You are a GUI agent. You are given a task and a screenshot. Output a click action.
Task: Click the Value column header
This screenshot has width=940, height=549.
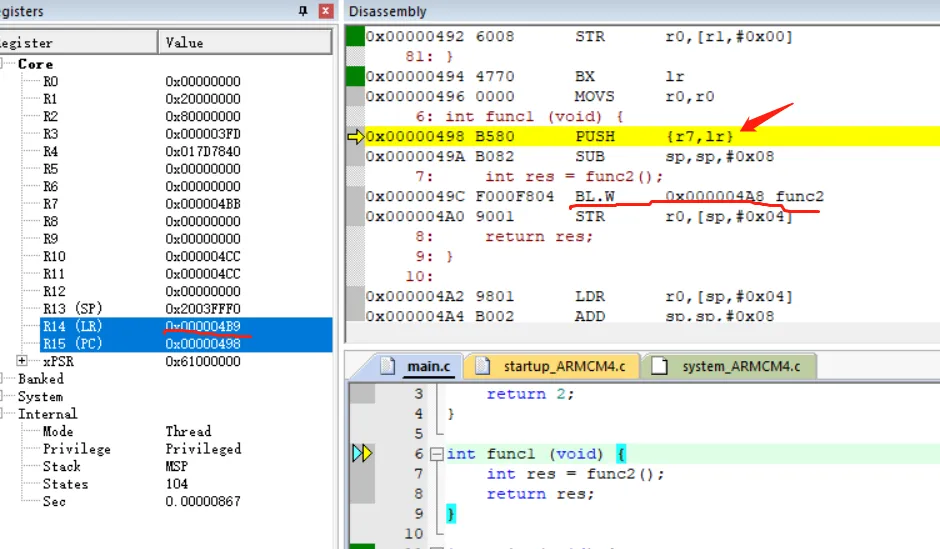pyautogui.click(x=184, y=42)
